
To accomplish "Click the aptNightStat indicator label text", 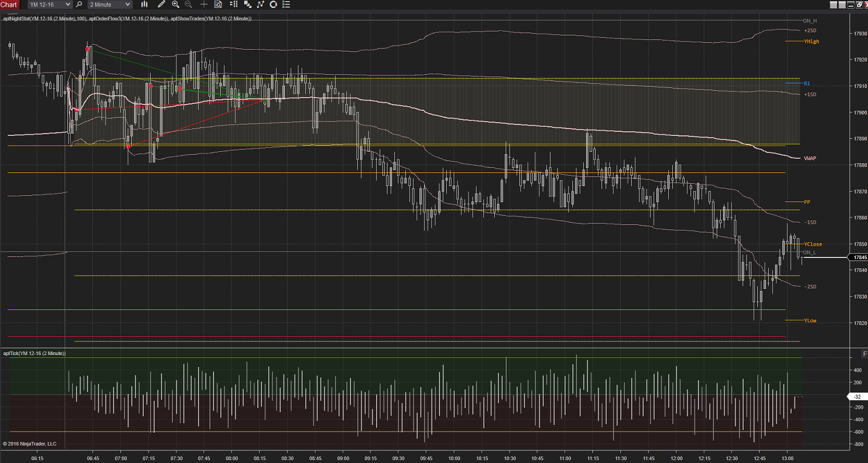I will pyautogui.click(x=45, y=19).
